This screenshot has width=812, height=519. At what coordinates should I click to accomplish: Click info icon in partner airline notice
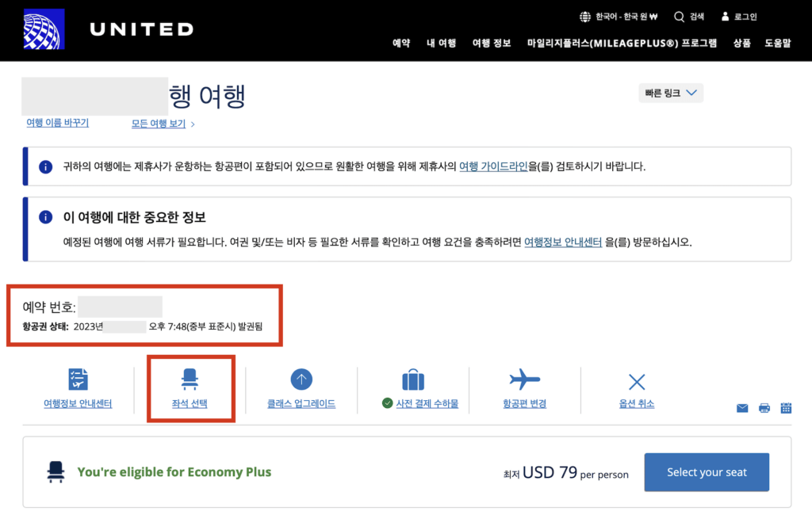pos(45,166)
